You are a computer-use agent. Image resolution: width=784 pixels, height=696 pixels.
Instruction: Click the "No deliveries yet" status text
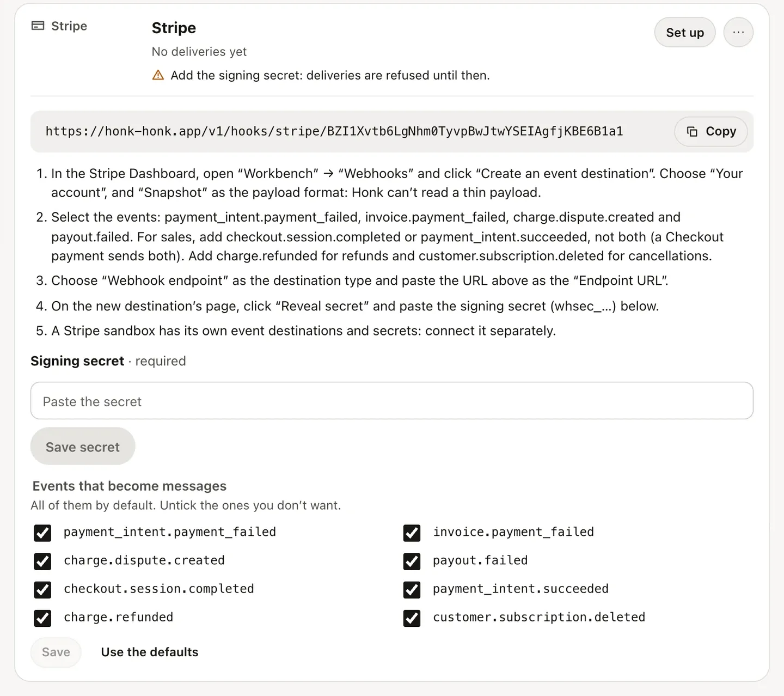[x=199, y=52]
